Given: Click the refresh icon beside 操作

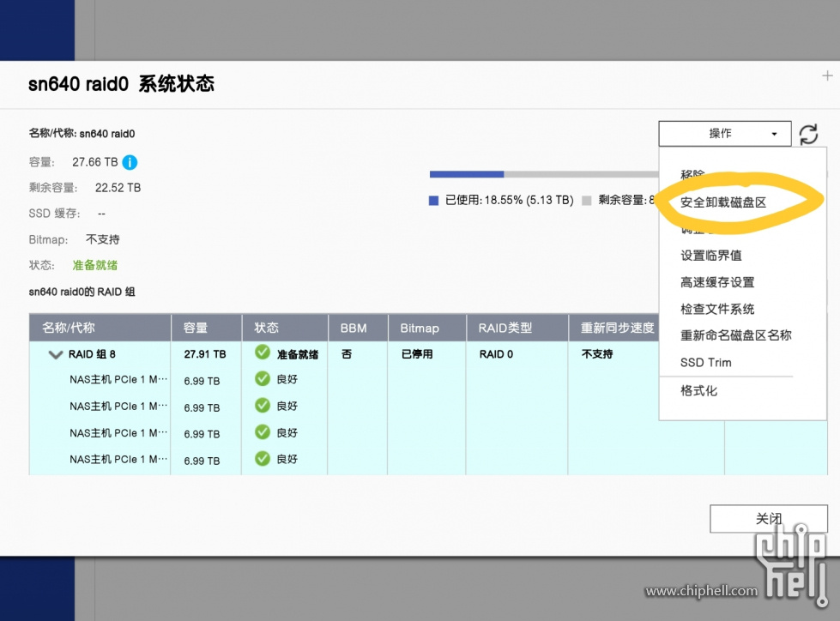Looking at the screenshot, I should coord(808,134).
